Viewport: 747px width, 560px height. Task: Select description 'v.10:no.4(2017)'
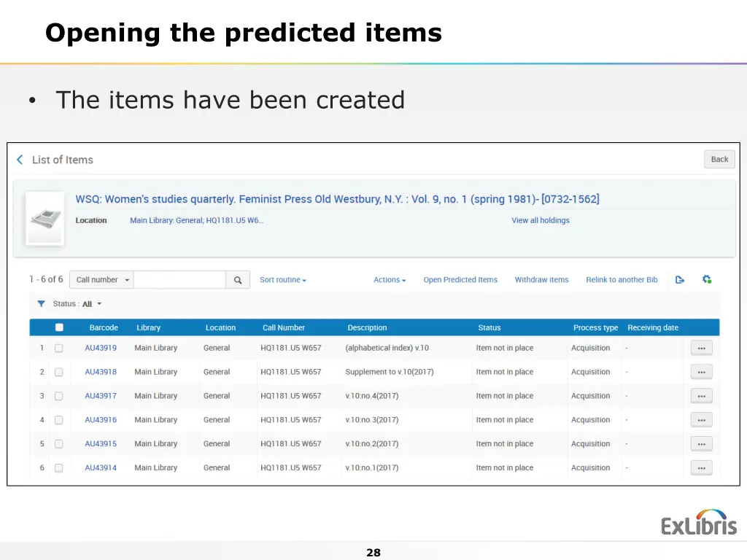[371, 396]
